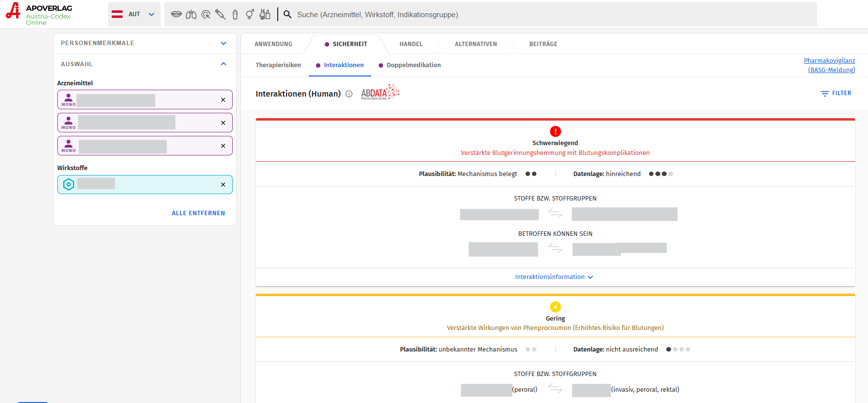The image size is (868, 403).
Task: Open the AUT country dropdown
Action: [x=134, y=14]
